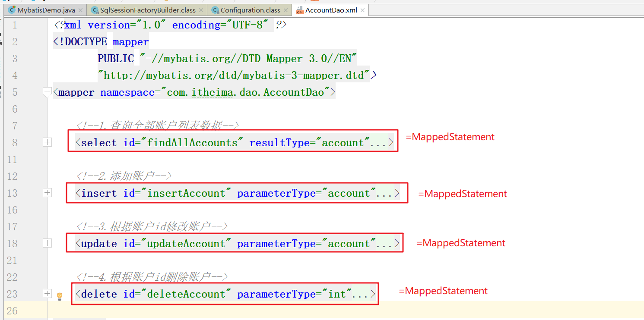Expand the insert block's trailing ellipsis
This screenshot has width=644, height=320.
[x=384, y=193]
